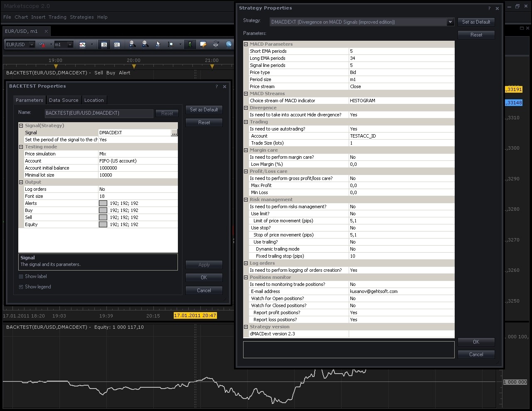Click Reset in Strategy Properties dialog
Screen dimensions: 532x411
click(476, 35)
